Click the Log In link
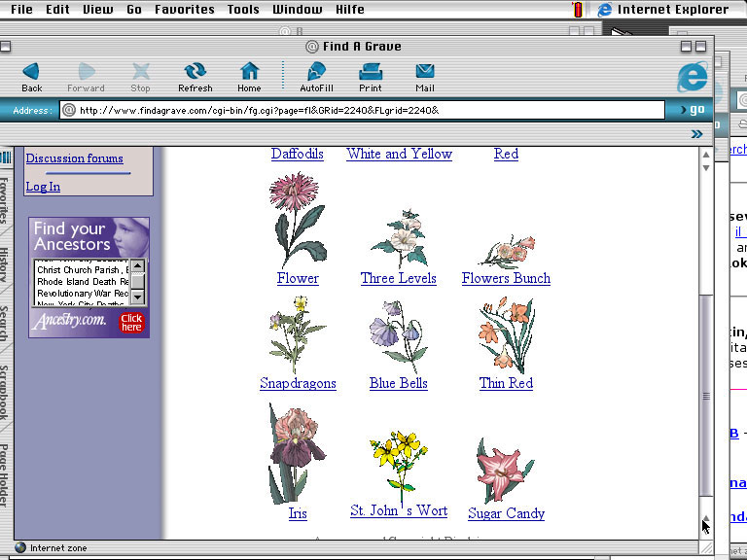747x560 pixels. point(43,187)
